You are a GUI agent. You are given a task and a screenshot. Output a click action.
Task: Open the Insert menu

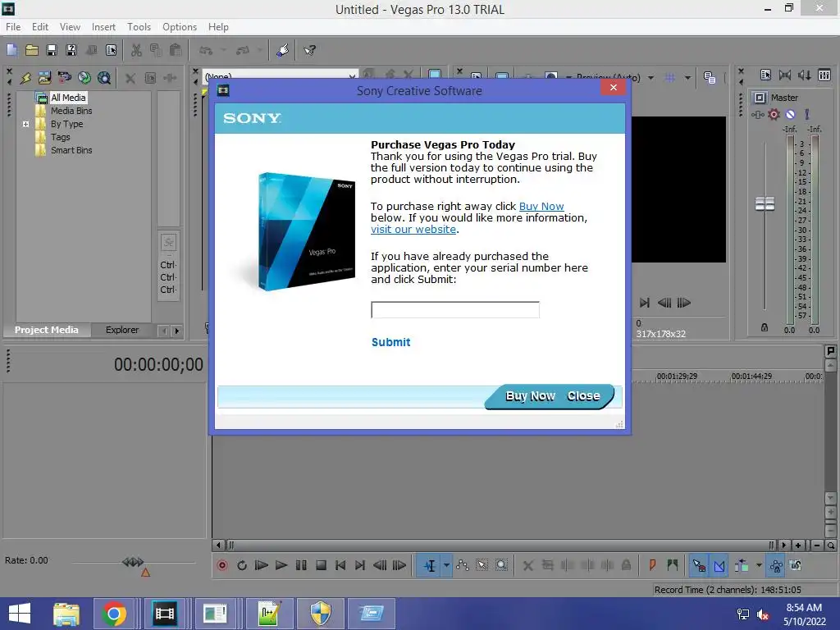[x=103, y=27]
